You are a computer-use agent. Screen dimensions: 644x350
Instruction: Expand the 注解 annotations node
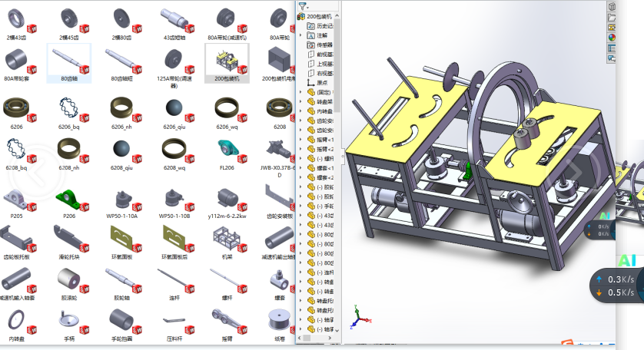tap(300, 35)
